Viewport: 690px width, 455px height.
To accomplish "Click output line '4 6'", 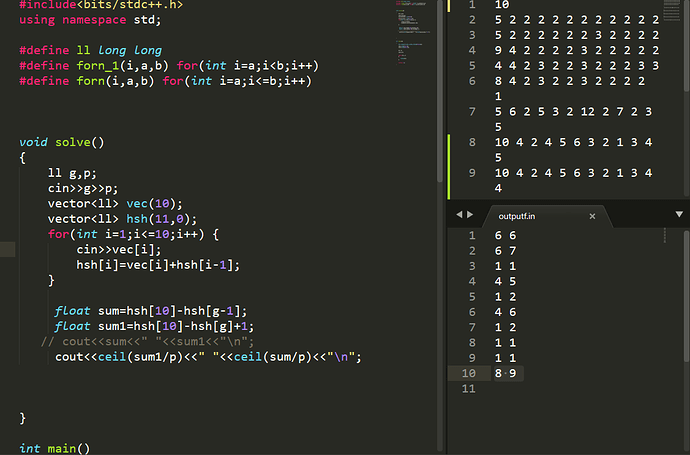I will point(505,312).
